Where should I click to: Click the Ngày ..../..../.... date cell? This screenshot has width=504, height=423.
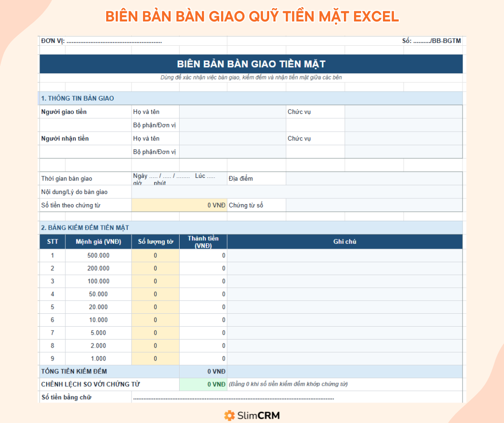[x=180, y=178]
